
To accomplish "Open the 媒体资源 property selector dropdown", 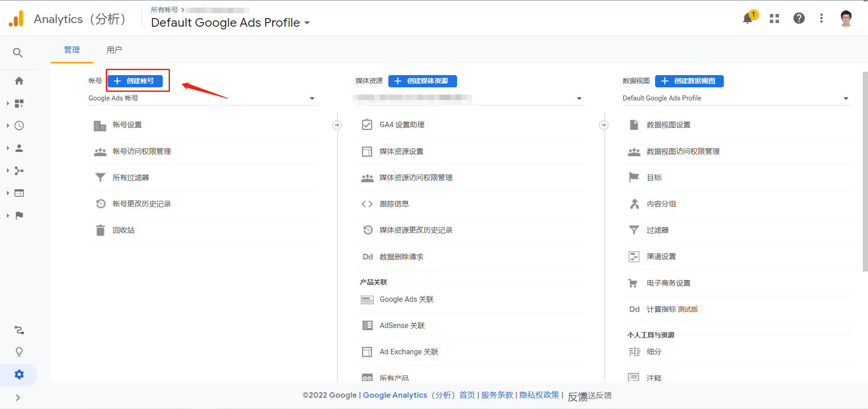I will pyautogui.click(x=469, y=98).
